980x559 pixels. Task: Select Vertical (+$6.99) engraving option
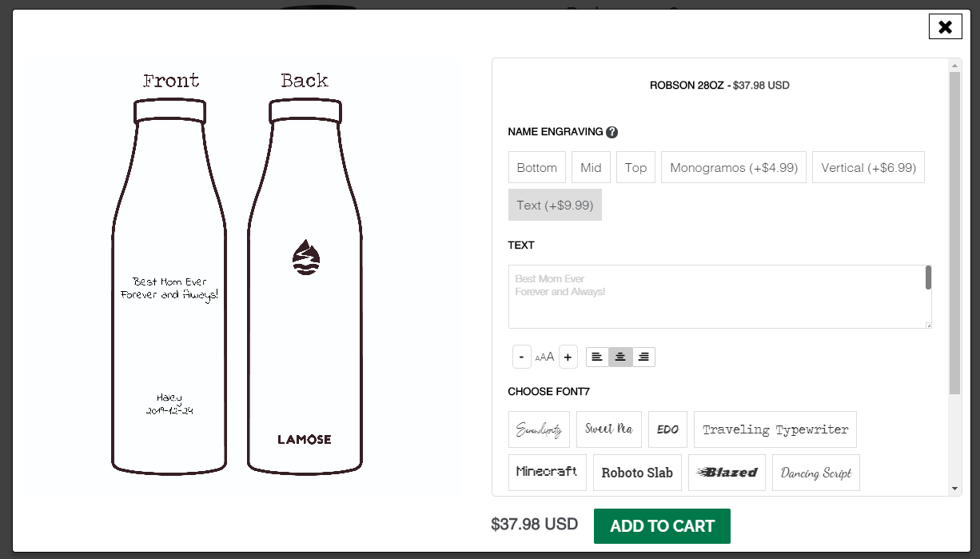(868, 167)
